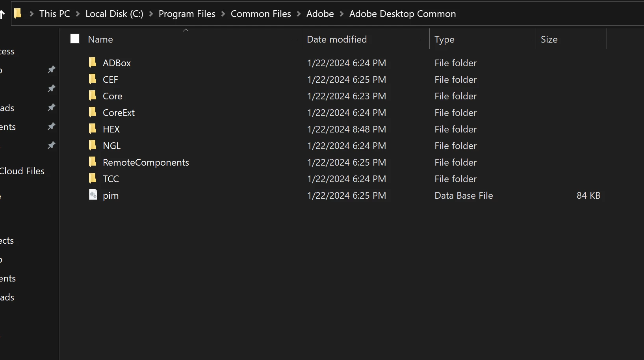Click the pim database file icon
This screenshot has width=644, height=360.
pyautogui.click(x=93, y=195)
